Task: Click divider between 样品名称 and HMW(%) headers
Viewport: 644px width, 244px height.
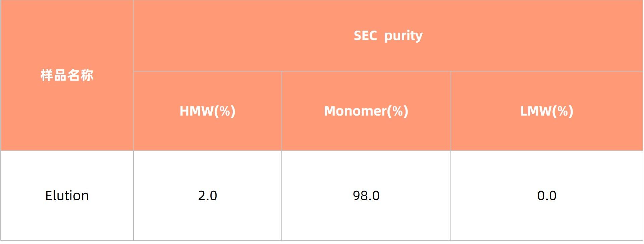Action: pos(133,111)
